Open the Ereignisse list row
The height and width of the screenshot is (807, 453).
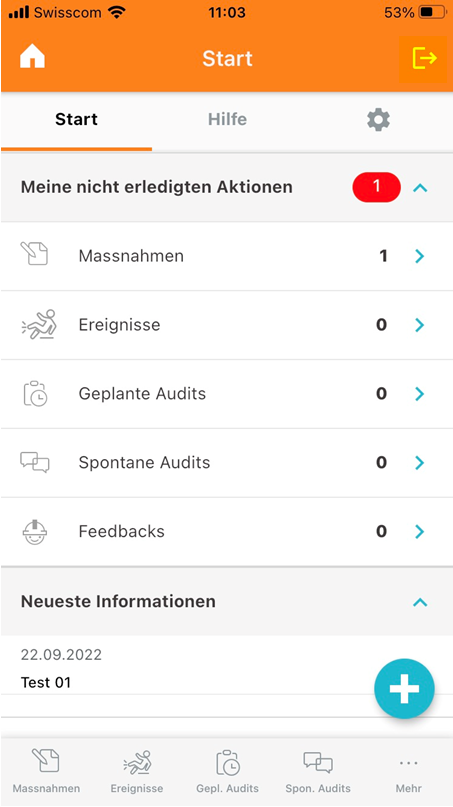(226, 325)
